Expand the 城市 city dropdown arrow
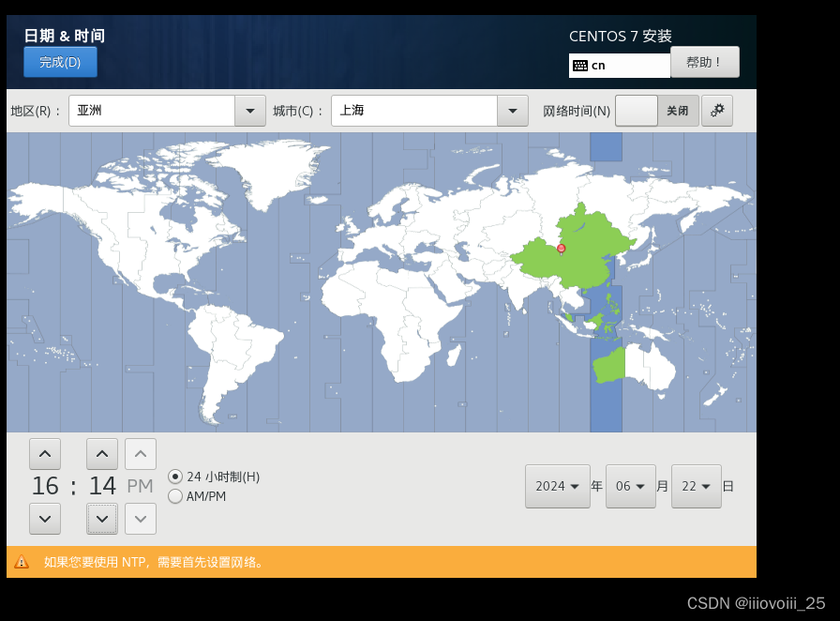Image resolution: width=840 pixels, height=621 pixels. click(x=512, y=111)
